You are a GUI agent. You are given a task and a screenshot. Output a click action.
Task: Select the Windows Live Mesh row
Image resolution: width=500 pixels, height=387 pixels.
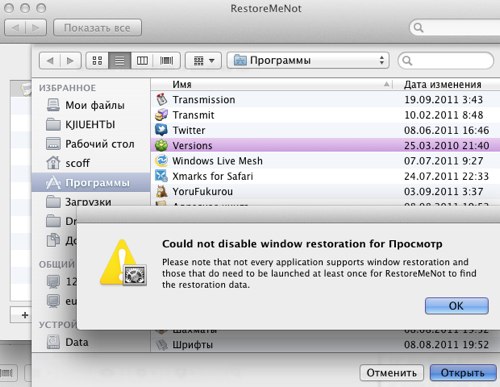[x=325, y=161]
